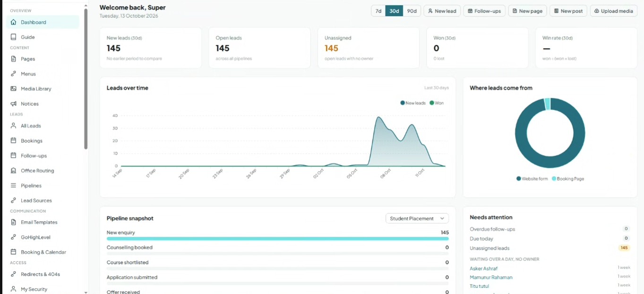Click the sidebar vertical scrollbar

(x=86, y=78)
